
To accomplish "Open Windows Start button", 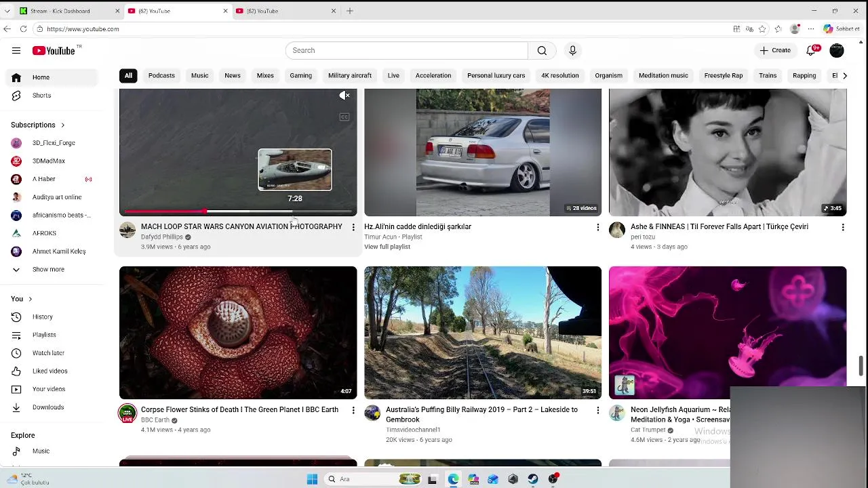I will click(312, 479).
